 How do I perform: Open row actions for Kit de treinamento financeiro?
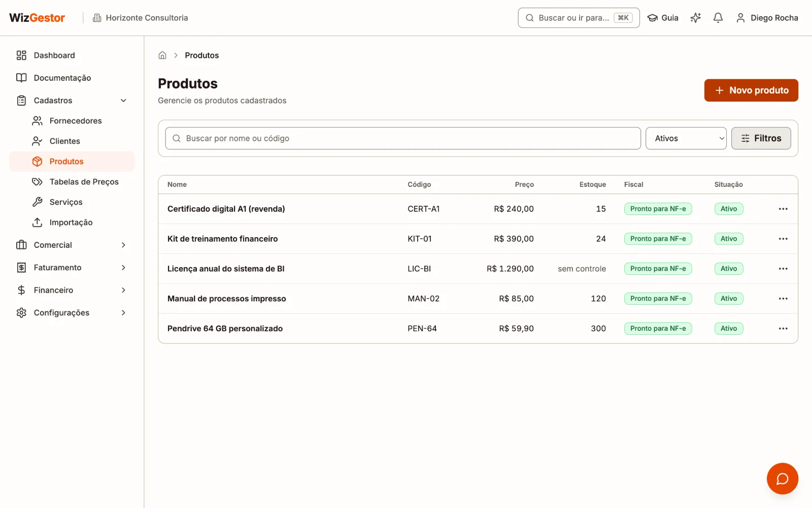[x=783, y=239]
